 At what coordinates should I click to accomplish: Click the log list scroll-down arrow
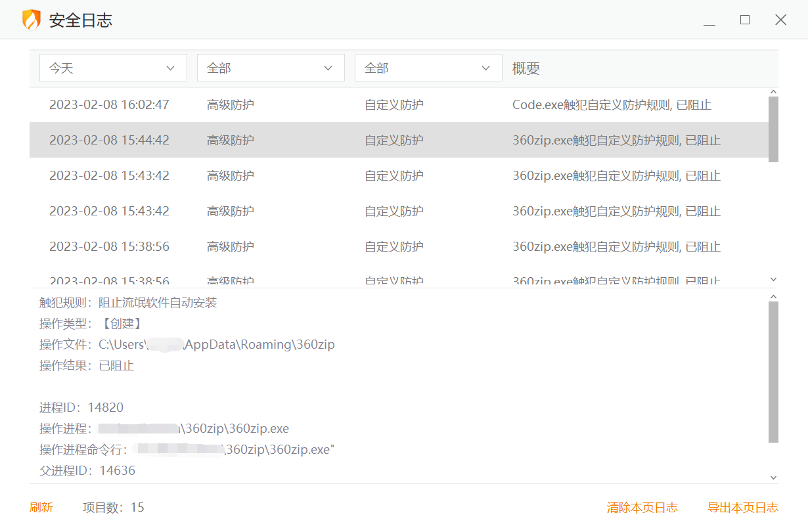tap(773, 279)
